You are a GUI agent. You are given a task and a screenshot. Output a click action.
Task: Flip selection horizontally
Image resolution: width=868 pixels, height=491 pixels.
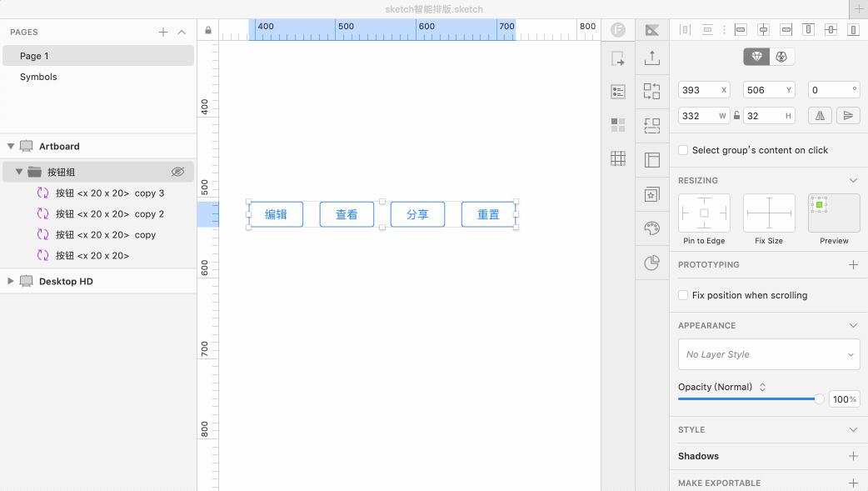(x=820, y=116)
